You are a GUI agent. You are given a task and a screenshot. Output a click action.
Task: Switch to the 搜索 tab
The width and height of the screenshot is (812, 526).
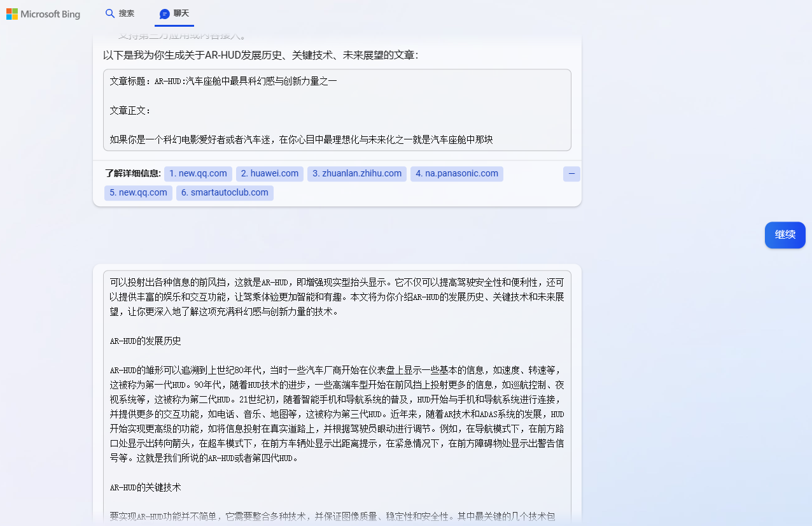(120, 13)
